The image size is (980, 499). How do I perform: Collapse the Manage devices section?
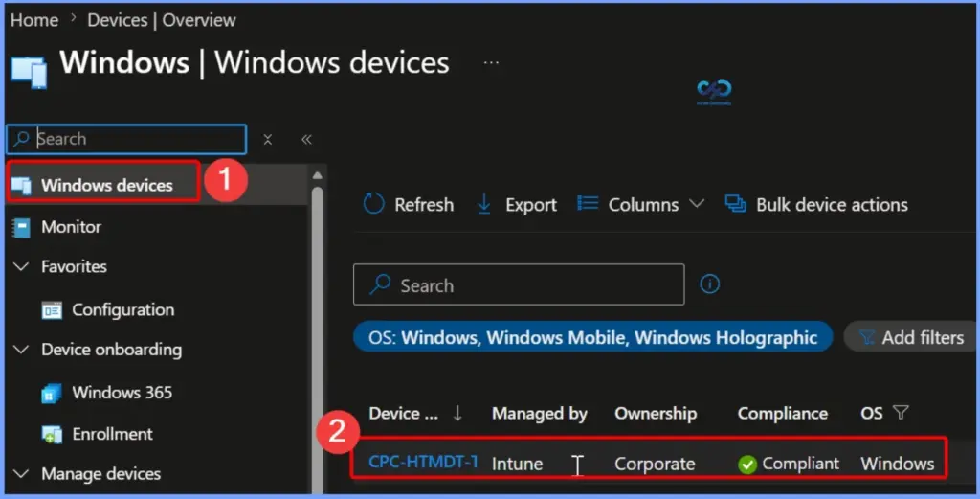(x=21, y=474)
